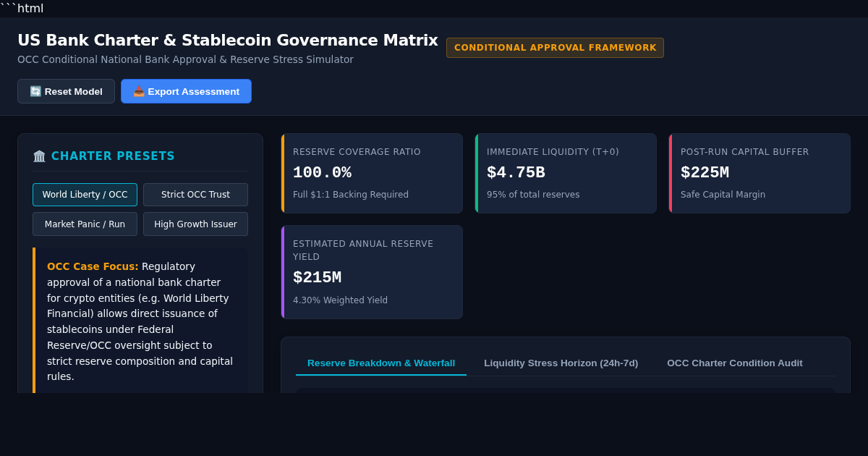Click the Conditional Approval Framework badge
The height and width of the screenshot is (456, 868).
click(x=555, y=48)
